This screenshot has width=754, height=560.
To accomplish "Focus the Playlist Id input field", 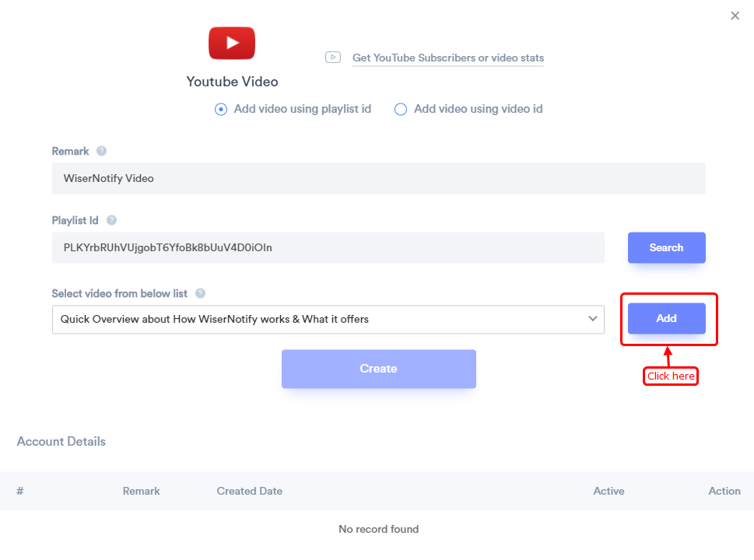I will click(x=328, y=247).
